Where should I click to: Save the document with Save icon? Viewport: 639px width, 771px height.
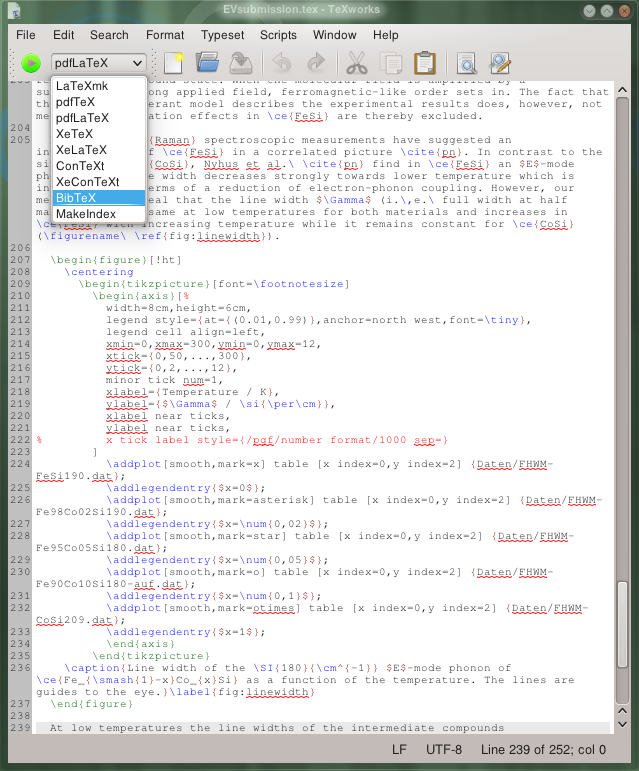241,63
